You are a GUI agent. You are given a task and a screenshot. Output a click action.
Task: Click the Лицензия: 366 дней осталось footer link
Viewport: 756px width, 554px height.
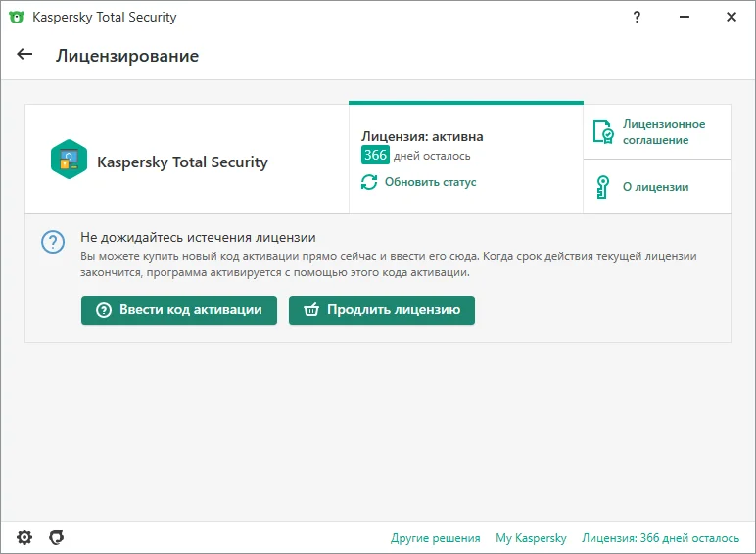pyautogui.click(x=660, y=538)
